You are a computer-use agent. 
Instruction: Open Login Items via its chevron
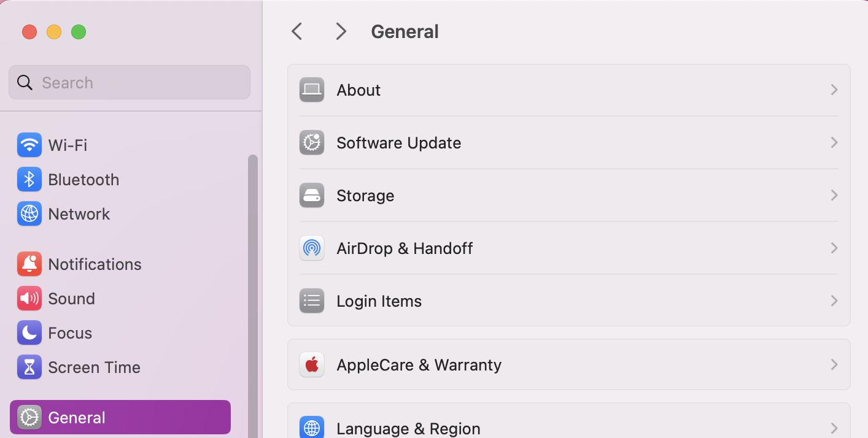click(834, 301)
